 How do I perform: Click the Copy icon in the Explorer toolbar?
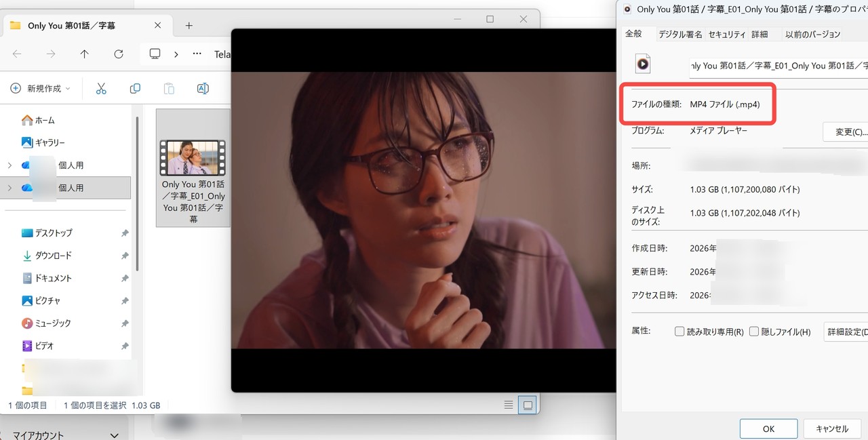click(134, 88)
